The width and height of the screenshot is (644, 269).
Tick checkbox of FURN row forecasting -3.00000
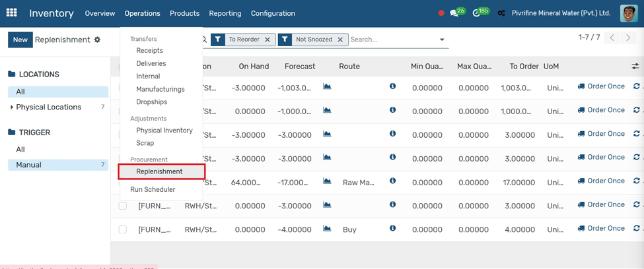tap(122, 206)
